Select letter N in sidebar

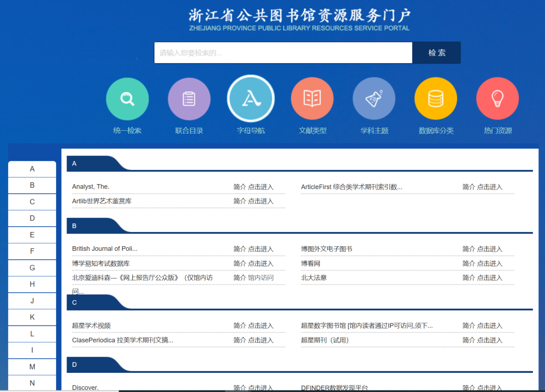click(x=32, y=383)
